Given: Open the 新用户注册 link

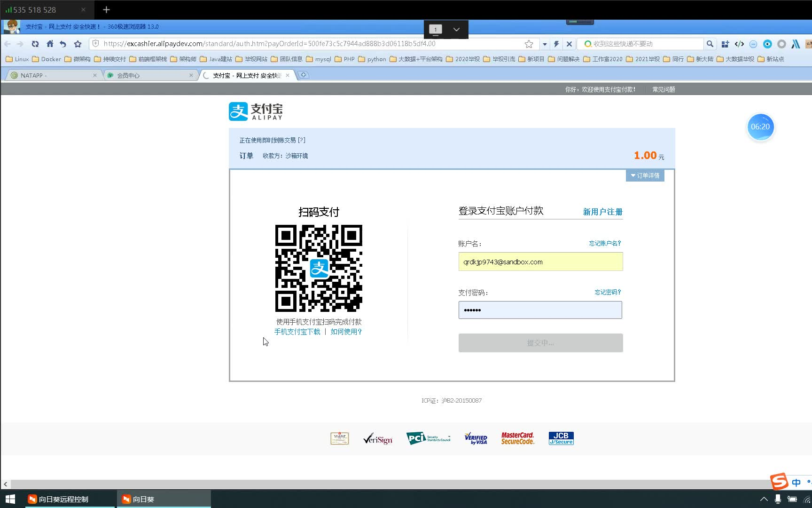Looking at the screenshot, I should click(x=603, y=212).
